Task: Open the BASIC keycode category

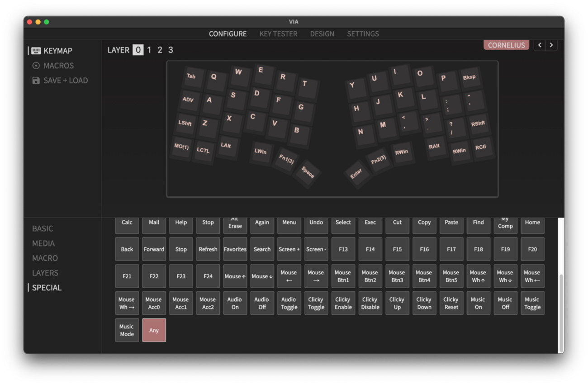Action: click(43, 228)
